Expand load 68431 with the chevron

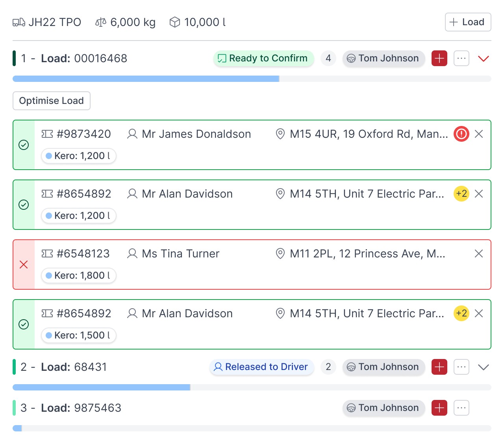pos(484,367)
